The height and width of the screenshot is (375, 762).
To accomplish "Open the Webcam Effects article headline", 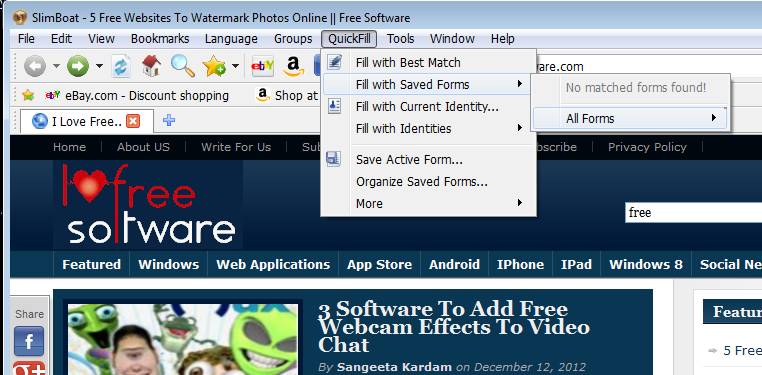I will pyautogui.click(x=453, y=327).
